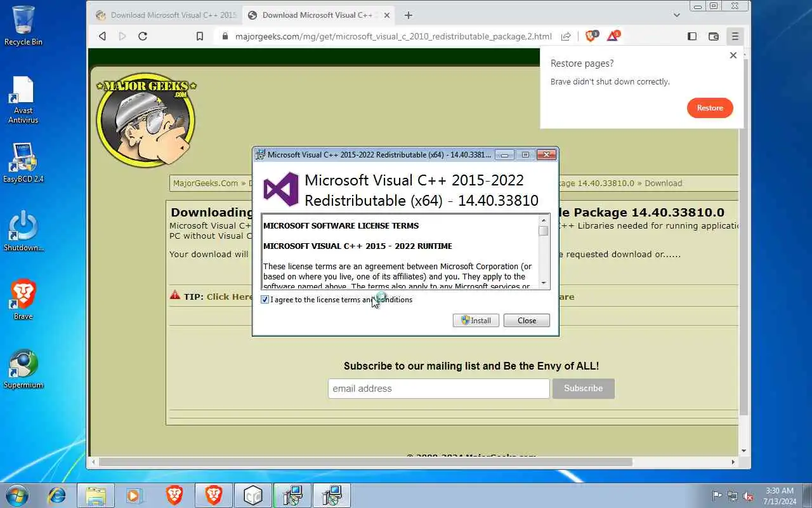Viewport: 812px width, 508px height.
Task: Click the Subscribe button
Action: (584, 388)
